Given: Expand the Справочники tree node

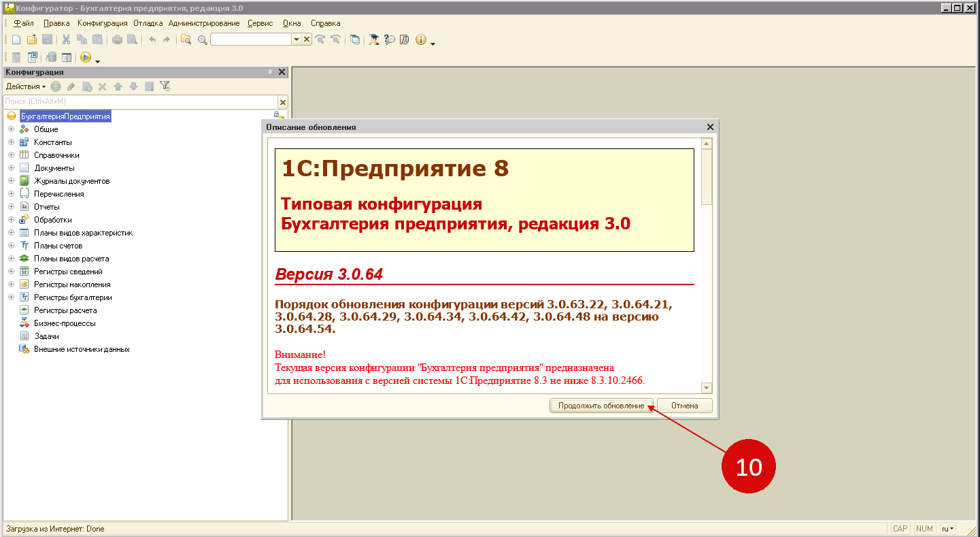Looking at the screenshot, I should pos(11,155).
